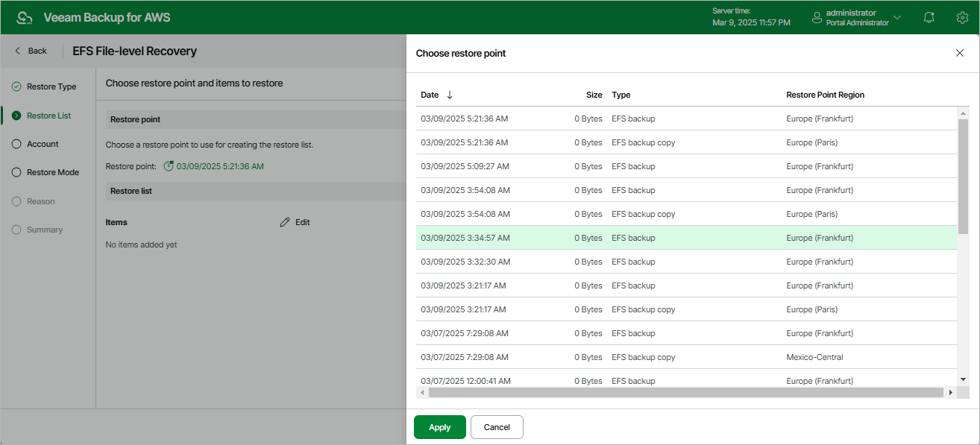This screenshot has height=445, width=980.
Task: Go to the Reason step
Action: click(41, 201)
